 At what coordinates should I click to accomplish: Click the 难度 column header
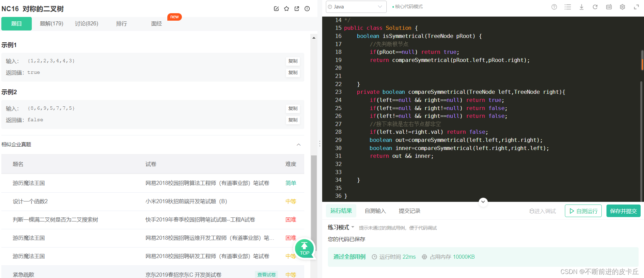[x=291, y=164]
